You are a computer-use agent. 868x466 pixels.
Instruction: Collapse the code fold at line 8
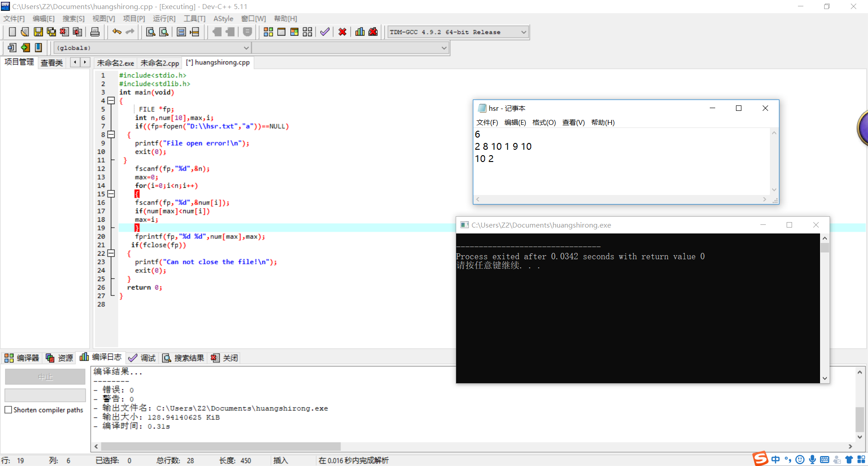click(x=111, y=134)
